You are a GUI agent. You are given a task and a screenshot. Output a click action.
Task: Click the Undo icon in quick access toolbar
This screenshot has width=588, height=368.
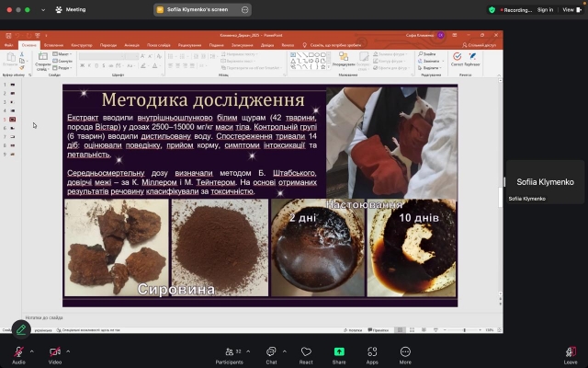[x=17, y=36]
